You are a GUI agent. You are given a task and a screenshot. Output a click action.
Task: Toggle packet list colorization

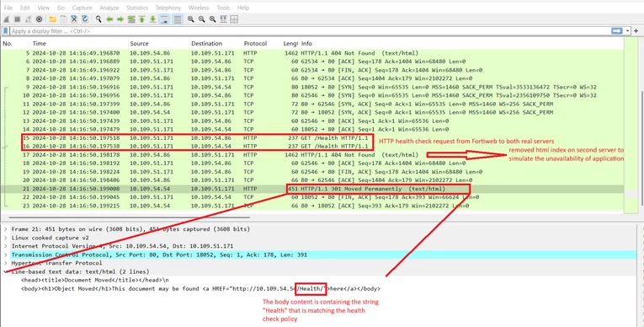tap(178, 19)
